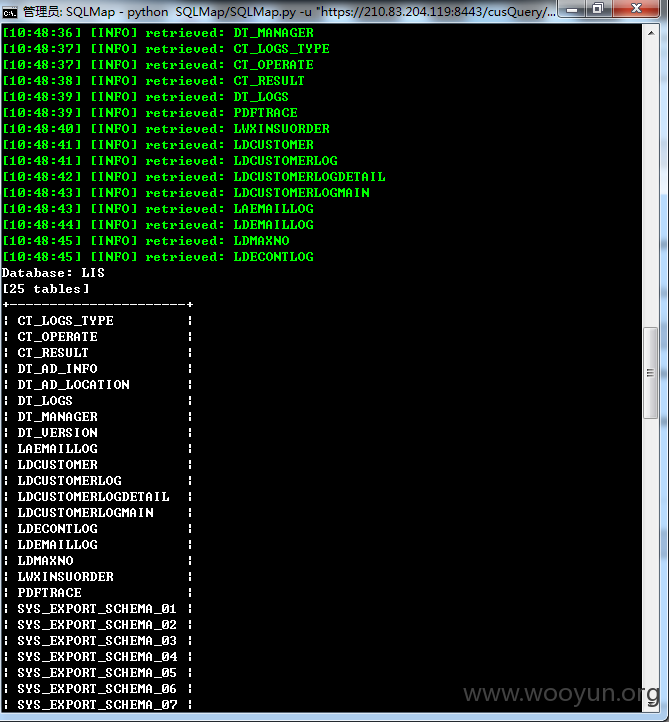
Task: Click table row DT_AD_INFO
Action: point(98,369)
